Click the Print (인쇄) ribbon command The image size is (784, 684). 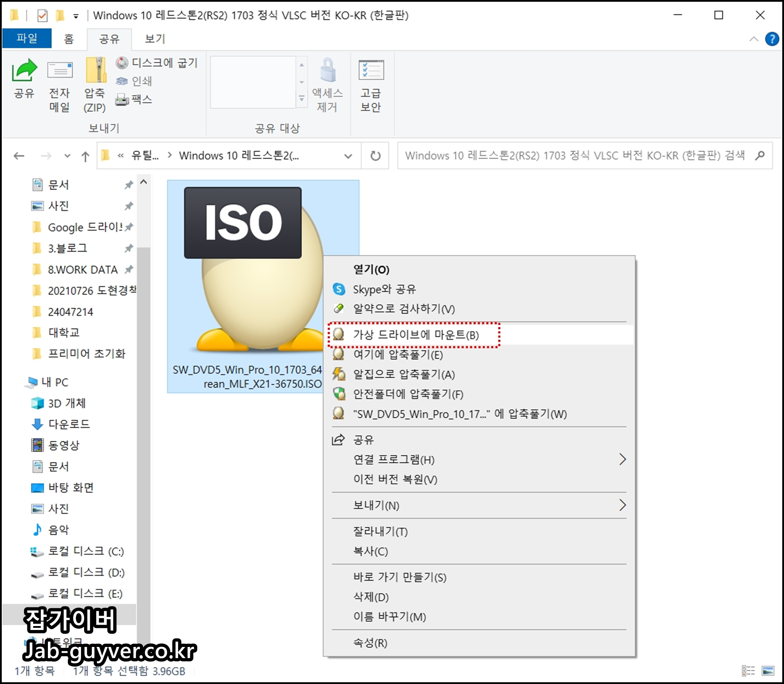(134, 81)
